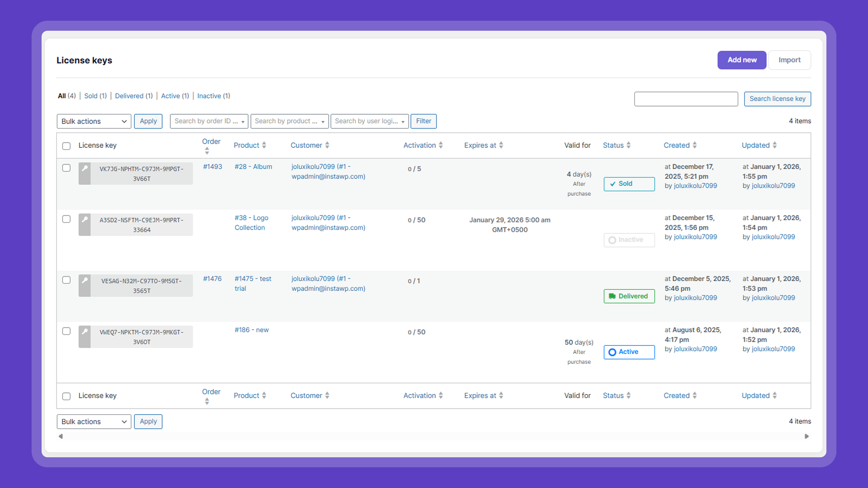Toggle select-all checkbox in table header
Screen dimensions: 868x488
click(66, 146)
